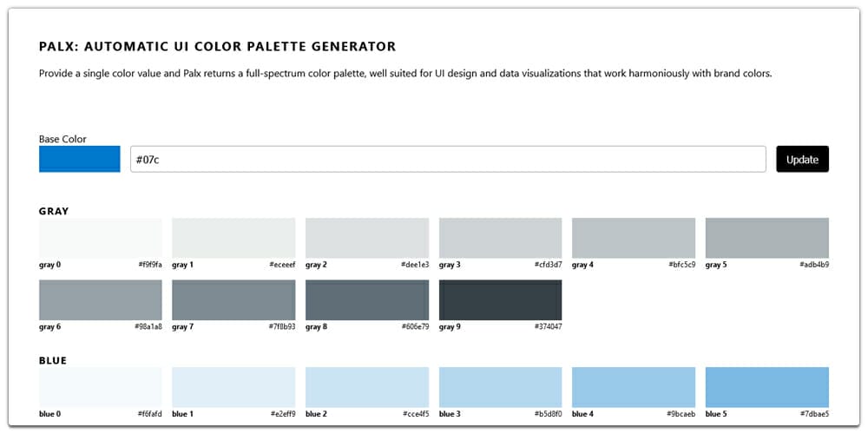Pick the blue 2 swatch
The height and width of the screenshot is (434, 868).
click(367, 387)
